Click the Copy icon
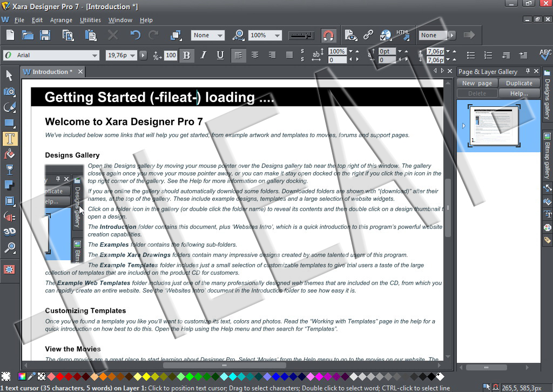 68,35
